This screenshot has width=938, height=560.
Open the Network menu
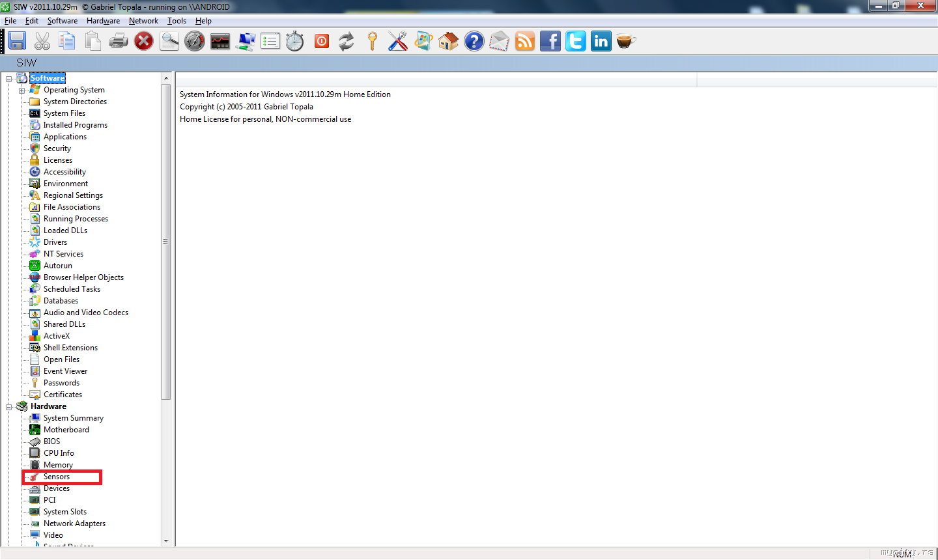(x=143, y=21)
